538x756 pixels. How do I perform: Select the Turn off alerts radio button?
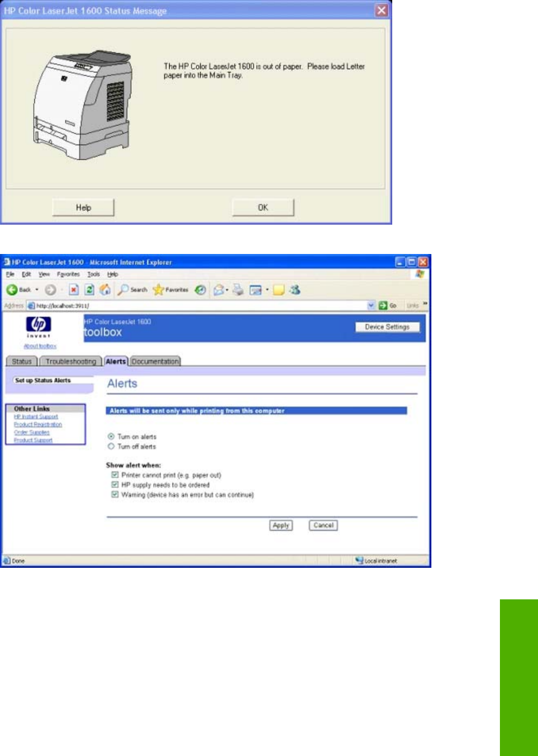(x=111, y=447)
